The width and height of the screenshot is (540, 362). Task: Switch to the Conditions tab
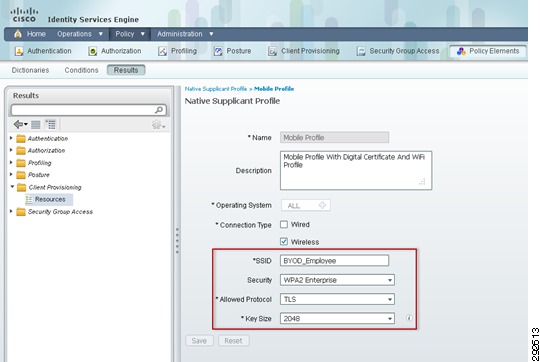point(81,70)
